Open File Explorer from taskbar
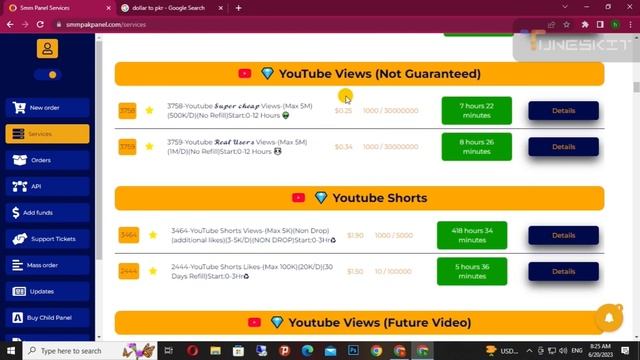This screenshot has height=360, width=640. (216, 351)
